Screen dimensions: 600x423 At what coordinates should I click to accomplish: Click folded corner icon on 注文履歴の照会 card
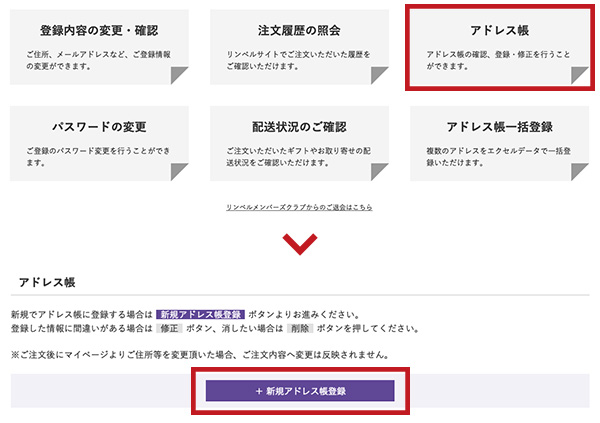[378, 76]
